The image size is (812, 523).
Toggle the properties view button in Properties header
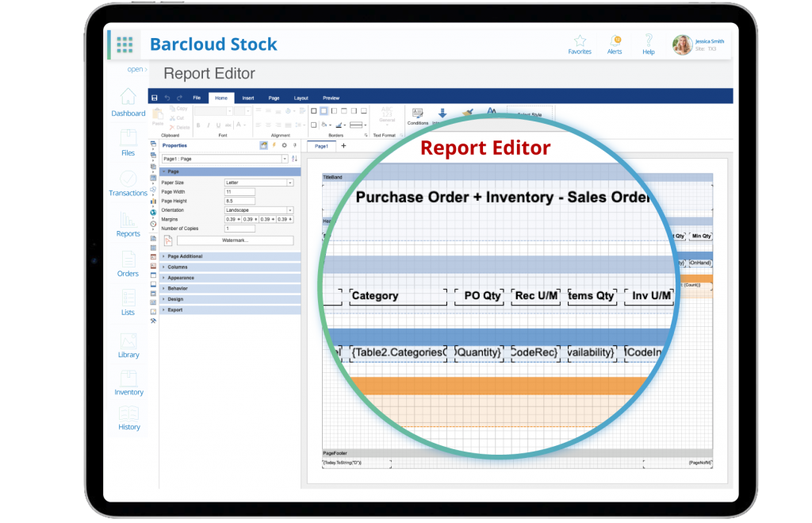point(263,146)
